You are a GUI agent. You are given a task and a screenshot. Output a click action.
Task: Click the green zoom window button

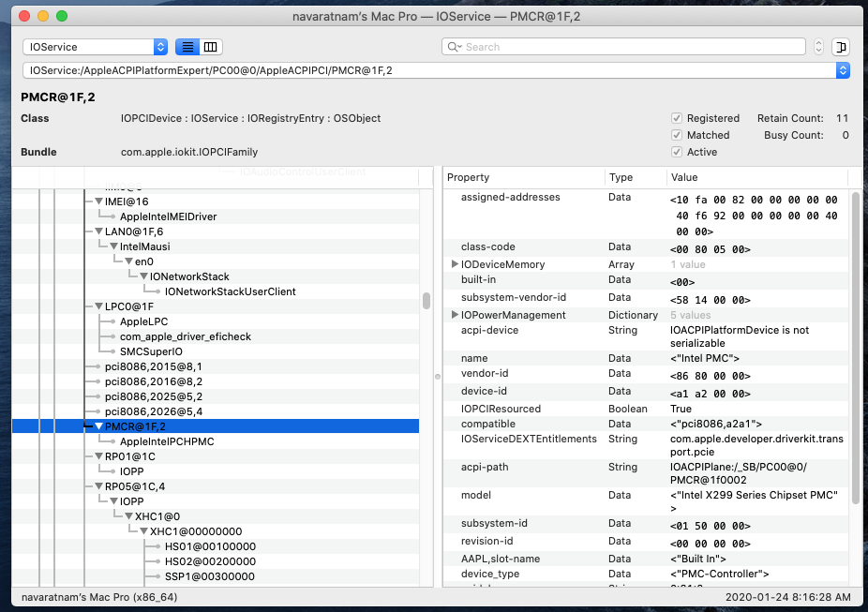tap(62, 16)
